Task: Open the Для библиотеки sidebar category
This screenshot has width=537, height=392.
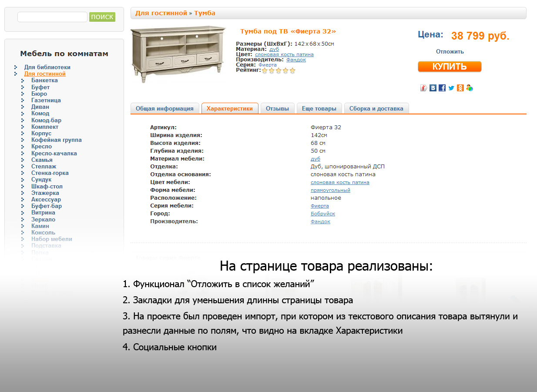Action: [x=47, y=67]
